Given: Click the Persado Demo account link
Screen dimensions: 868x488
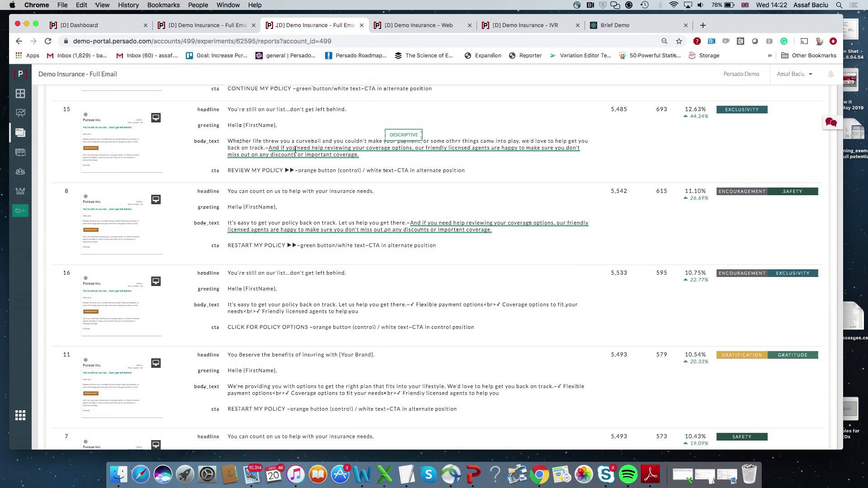Looking at the screenshot, I should 741,74.
